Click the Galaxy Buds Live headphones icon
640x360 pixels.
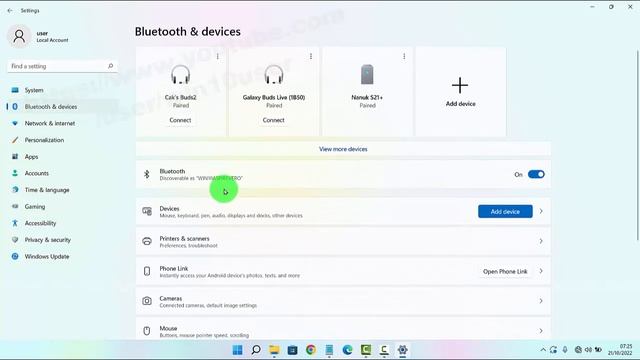[x=273, y=74]
